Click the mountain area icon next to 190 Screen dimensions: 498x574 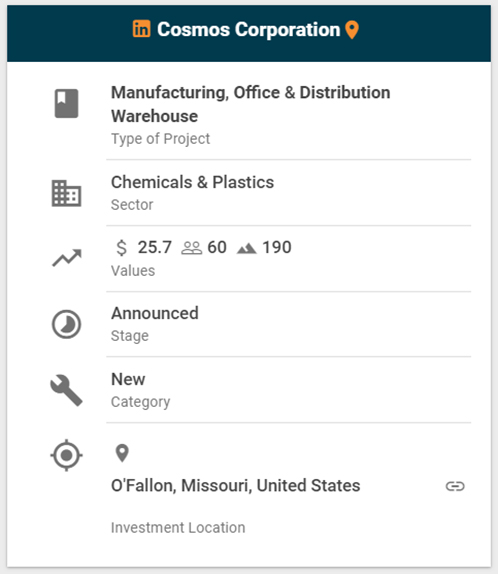click(246, 249)
